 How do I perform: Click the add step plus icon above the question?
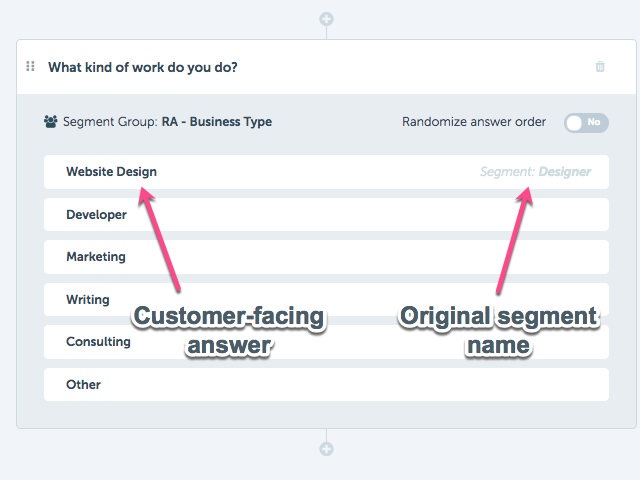click(326, 19)
